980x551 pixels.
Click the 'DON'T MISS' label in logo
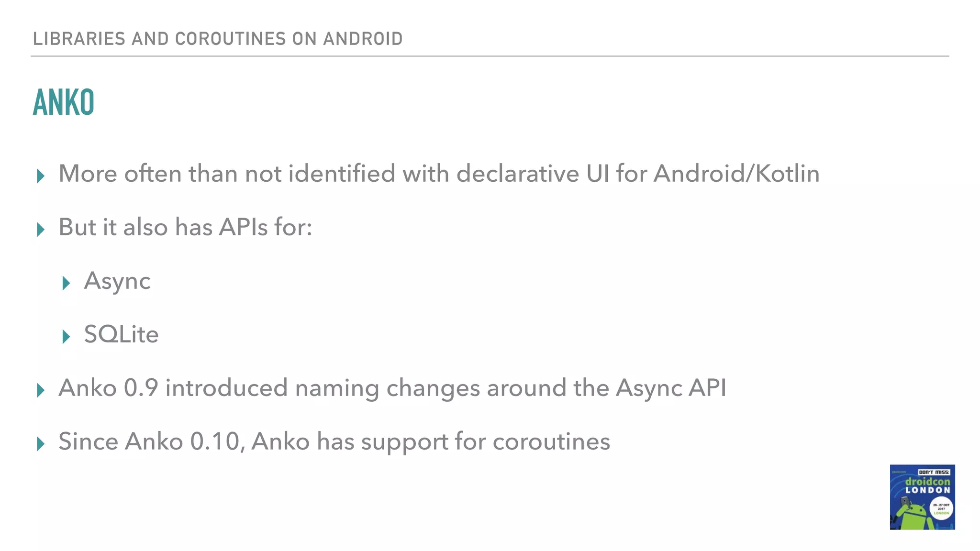click(x=934, y=472)
